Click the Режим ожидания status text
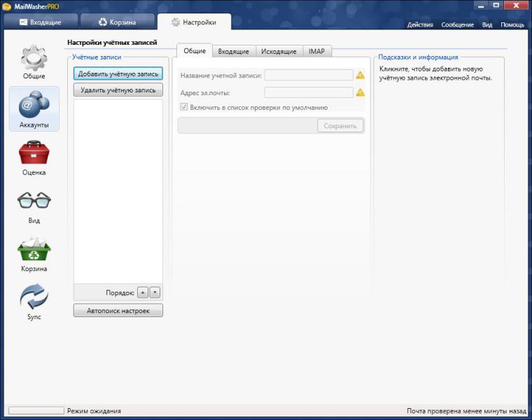Image resolution: width=532 pixels, height=420 pixels. click(x=94, y=411)
